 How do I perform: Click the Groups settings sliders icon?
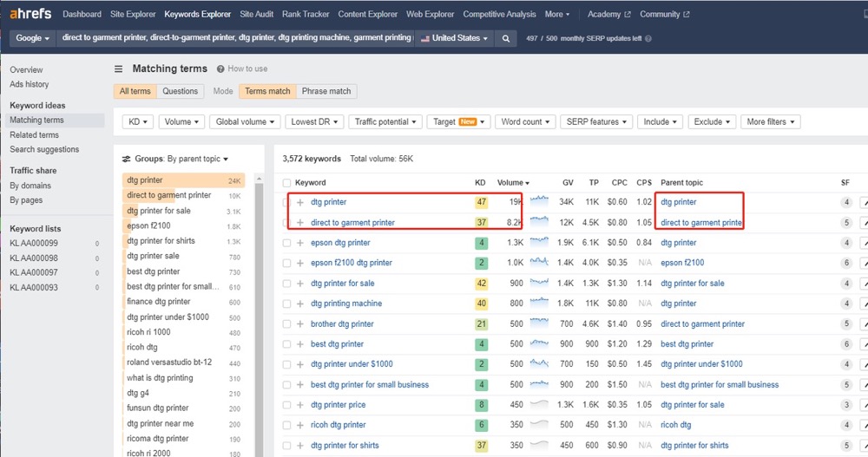pyautogui.click(x=126, y=159)
